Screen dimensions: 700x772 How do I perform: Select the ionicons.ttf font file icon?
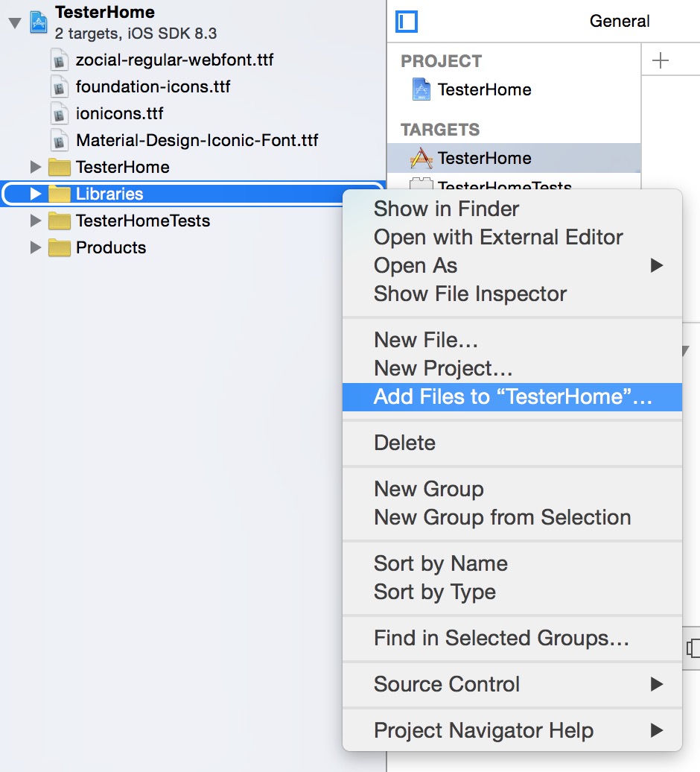tap(59, 114)
